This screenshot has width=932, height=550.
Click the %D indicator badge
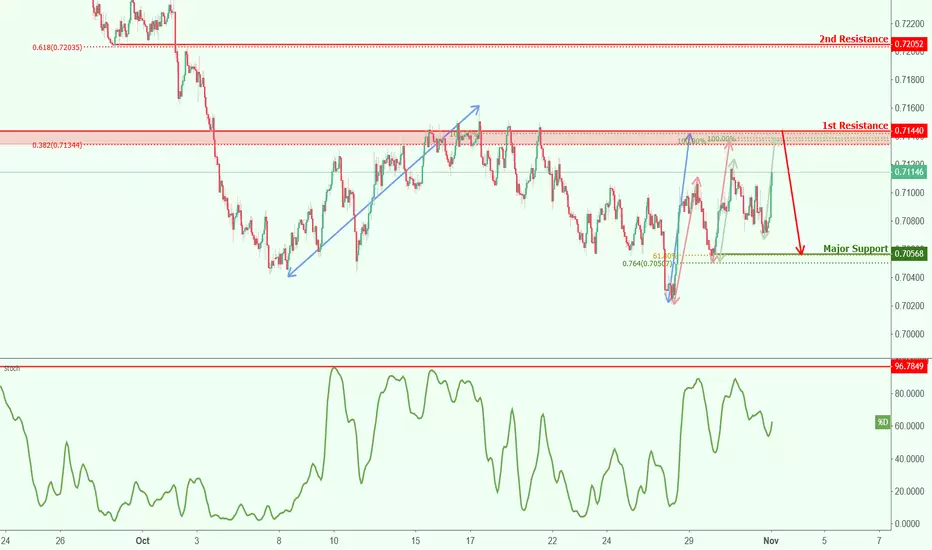883,423
